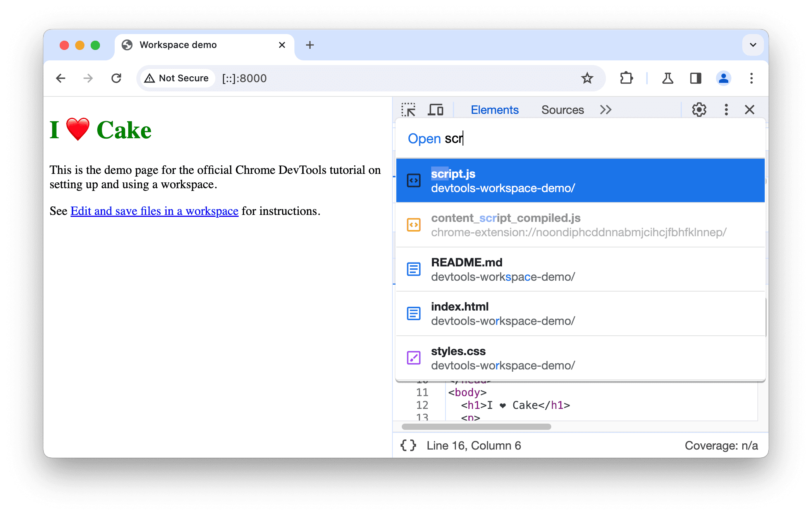Switch to the Elements tab
Viewport: 812px width, 515px height.
coord(495,110)
